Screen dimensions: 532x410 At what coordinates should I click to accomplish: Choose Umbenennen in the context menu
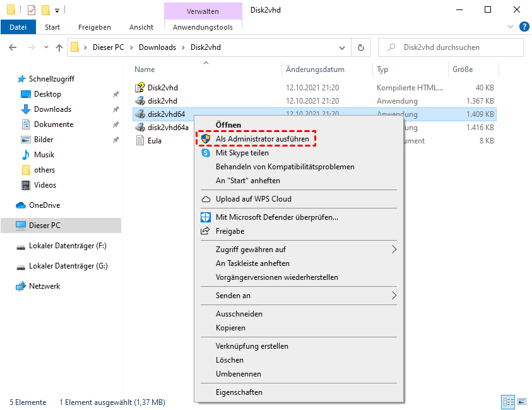coord(299,375)
